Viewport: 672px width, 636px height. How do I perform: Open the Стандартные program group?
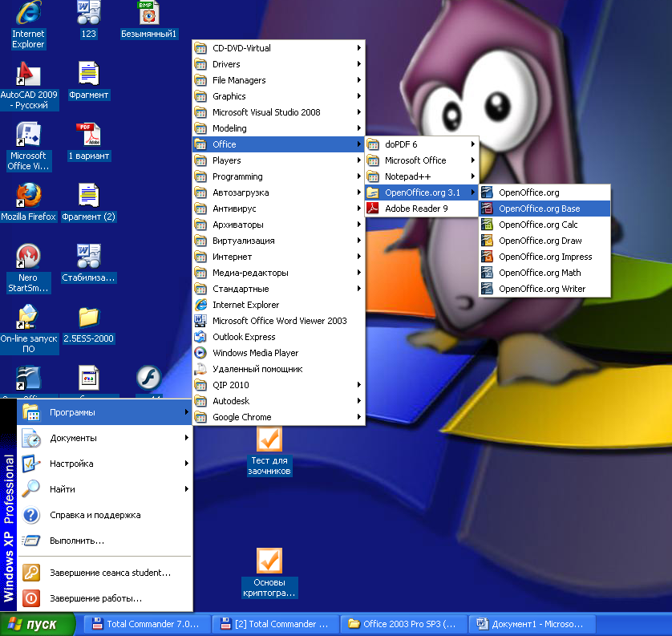click(x=278, y=289)
